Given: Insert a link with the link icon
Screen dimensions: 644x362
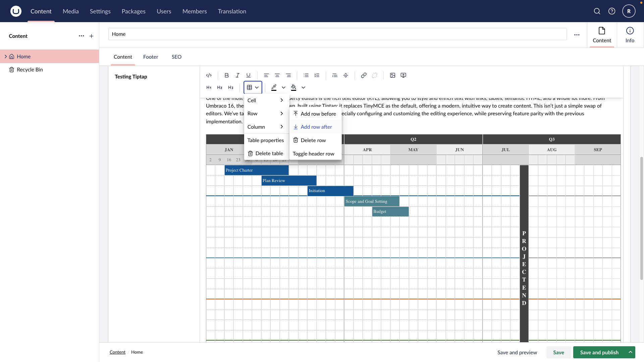Looking at the screenshot, I should [364, 75].
